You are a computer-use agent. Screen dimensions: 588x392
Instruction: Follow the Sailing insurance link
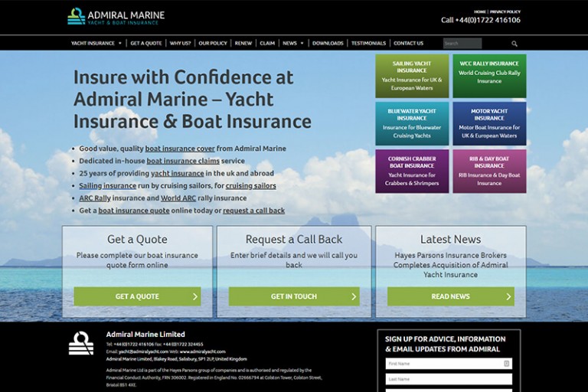tap(108, 186)
